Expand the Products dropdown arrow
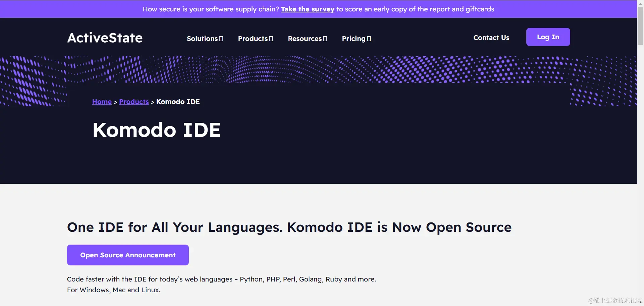644x306 pixels. (x=271, y=39)
